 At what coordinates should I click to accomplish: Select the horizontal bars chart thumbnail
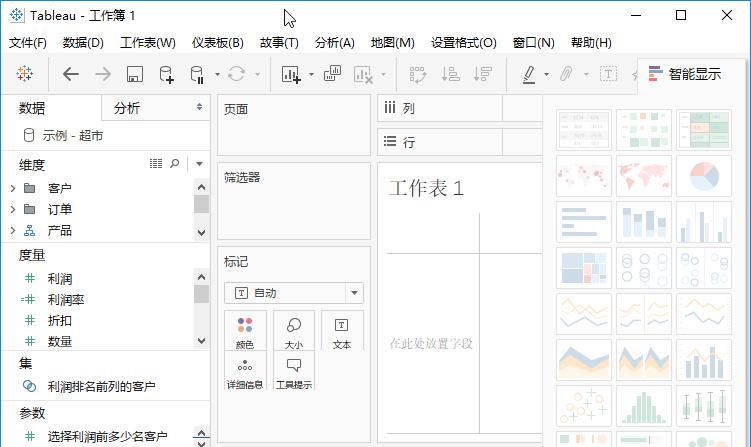click(584, 222)
